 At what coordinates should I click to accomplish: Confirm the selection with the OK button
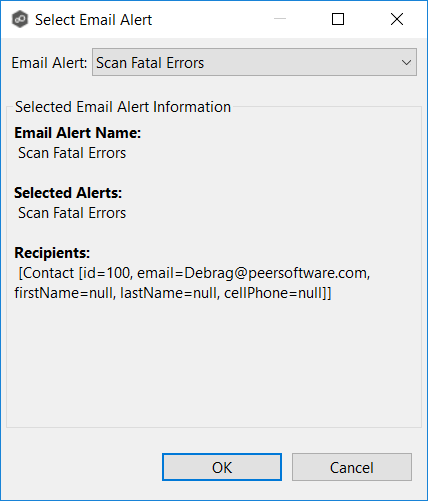(x=222, y=467)
